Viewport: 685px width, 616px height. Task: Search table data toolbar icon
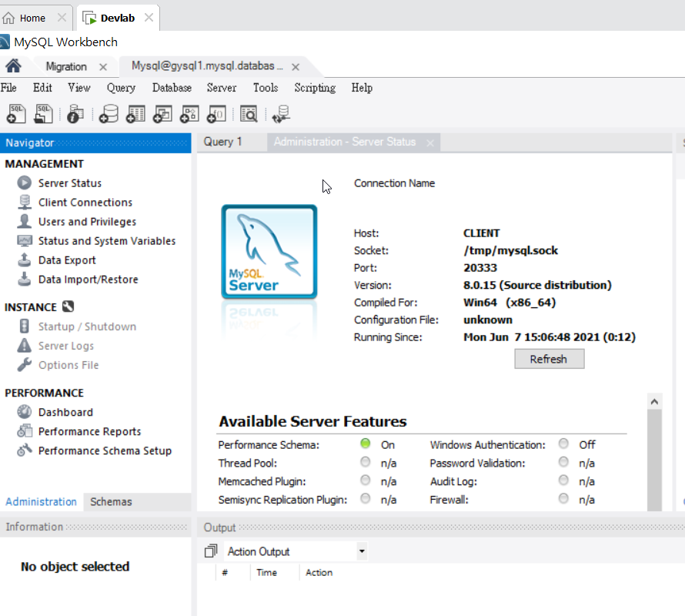pyautogui.click(x=249, y=114)
